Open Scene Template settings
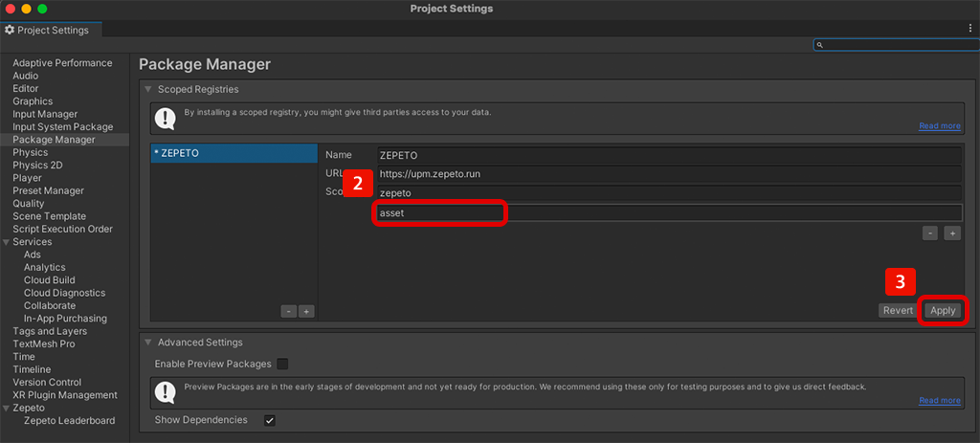The height and width of the screenshot is (443, 980). click(50, 216)
